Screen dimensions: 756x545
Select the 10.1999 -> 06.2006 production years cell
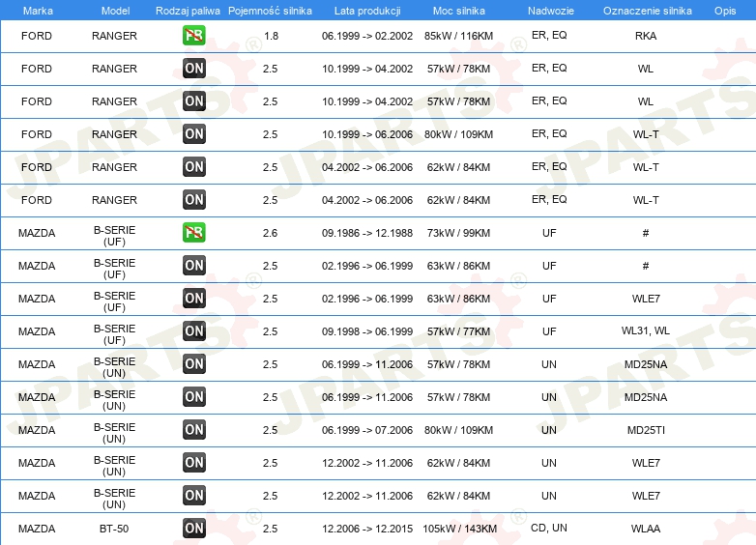(367, 134)
